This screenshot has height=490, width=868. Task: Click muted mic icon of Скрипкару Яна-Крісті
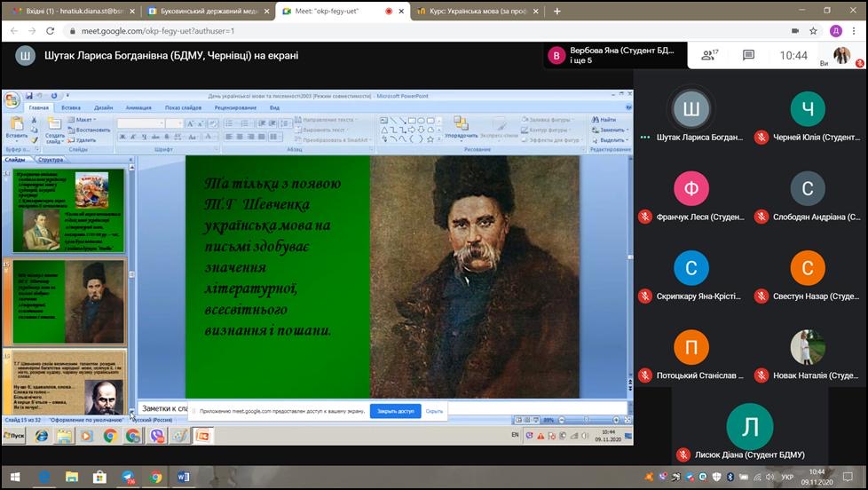pos(645,296)
